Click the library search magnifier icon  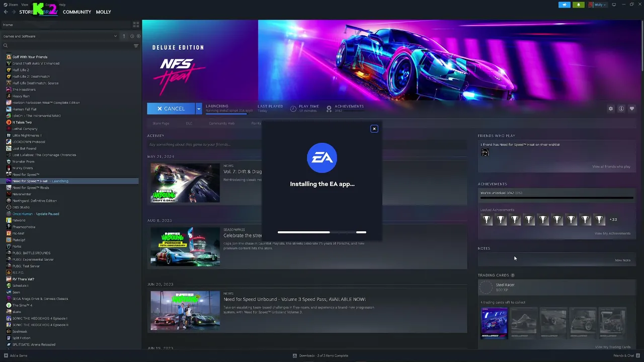tap(6, 46)
